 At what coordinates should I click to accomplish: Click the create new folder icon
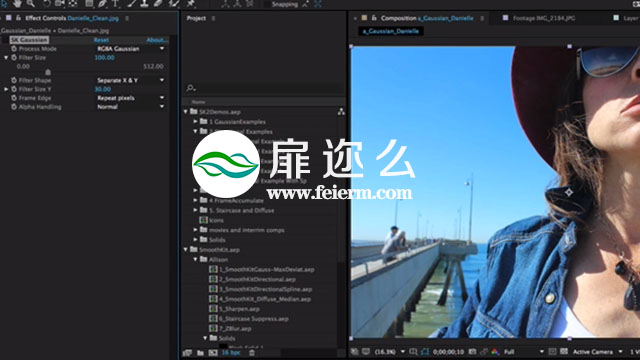click(200, 353)
